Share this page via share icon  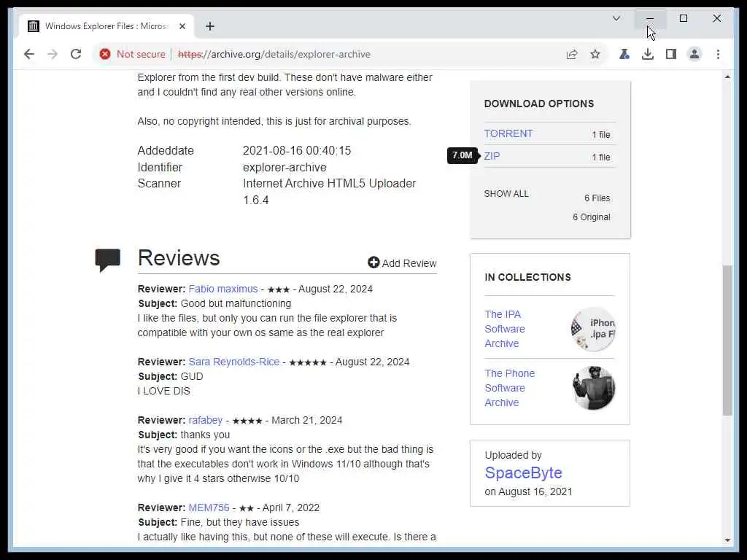(572, 54)
